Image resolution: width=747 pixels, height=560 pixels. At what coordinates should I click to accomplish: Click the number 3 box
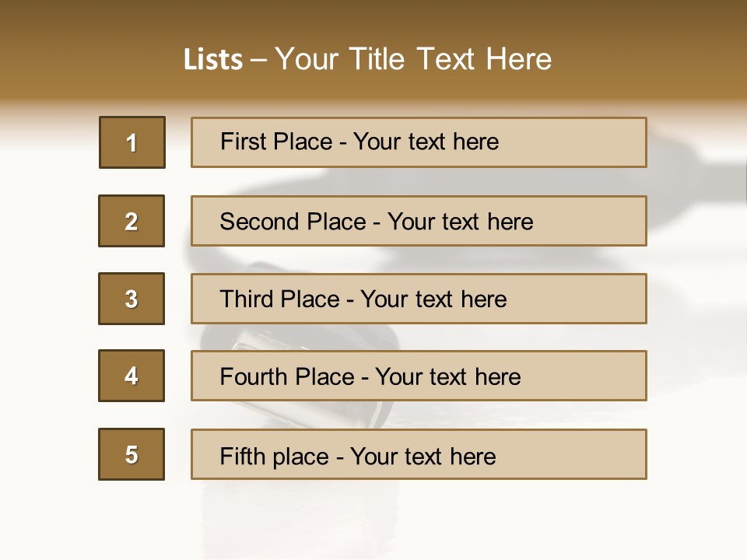coord(132,299)
